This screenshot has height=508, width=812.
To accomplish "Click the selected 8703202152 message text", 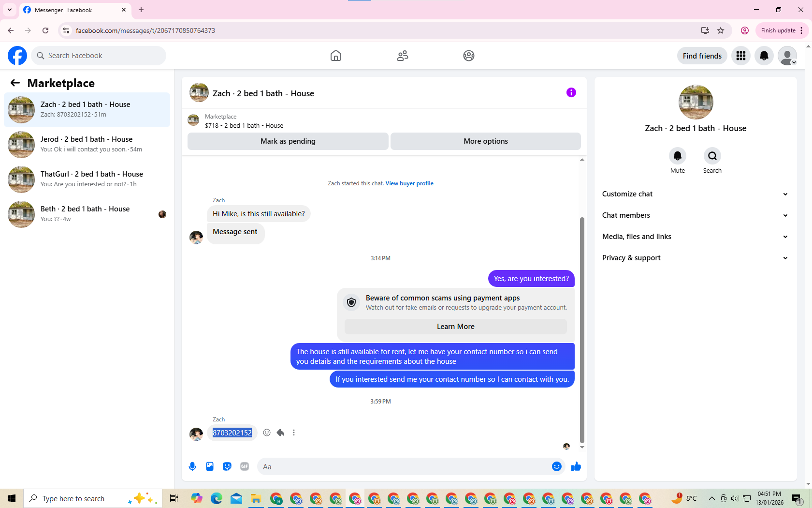I will [x=232, y=433].
